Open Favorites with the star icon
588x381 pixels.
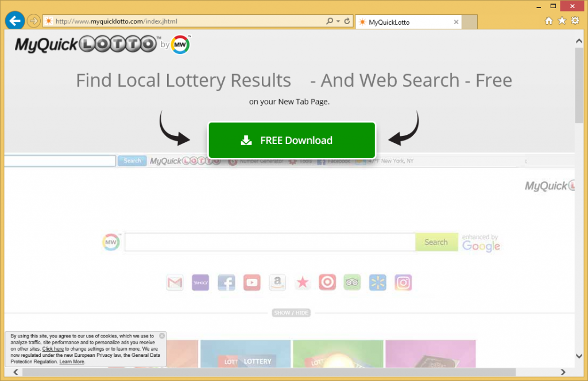[x=562, y=21]
